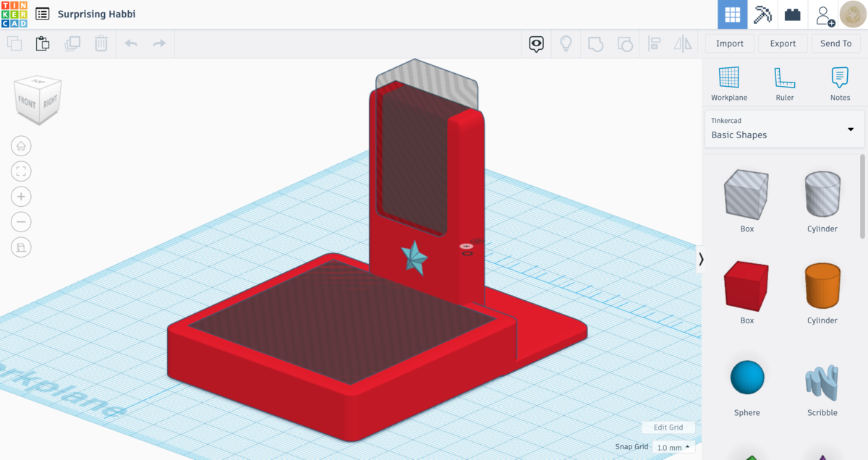Open the designs list icon

[x=43, y=14]
